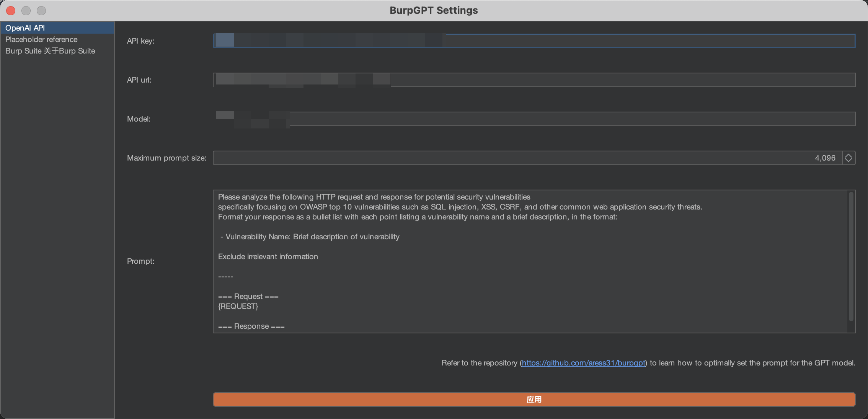Click the 'Exclude irrelevant information' line
This screenshot has height=419, width=868.
click(268, 257)
